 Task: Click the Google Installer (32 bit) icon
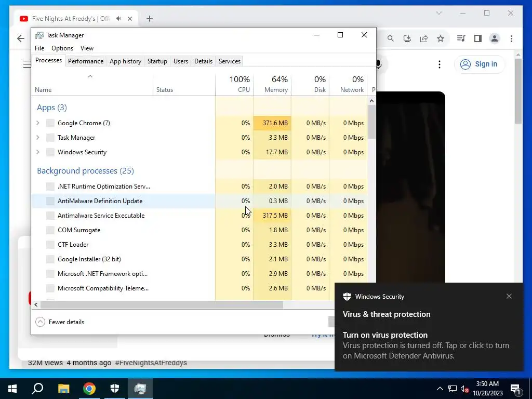pyautogui.click(x=50, y=260)
